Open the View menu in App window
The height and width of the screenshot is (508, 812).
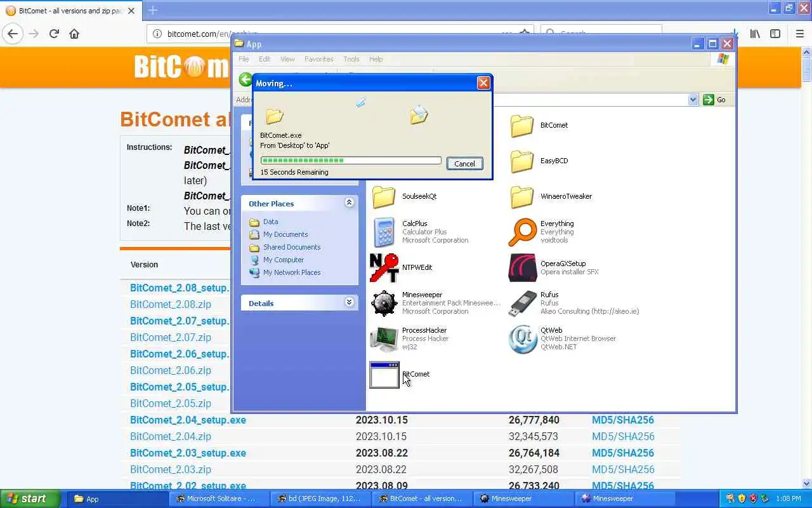pos(287,59)
